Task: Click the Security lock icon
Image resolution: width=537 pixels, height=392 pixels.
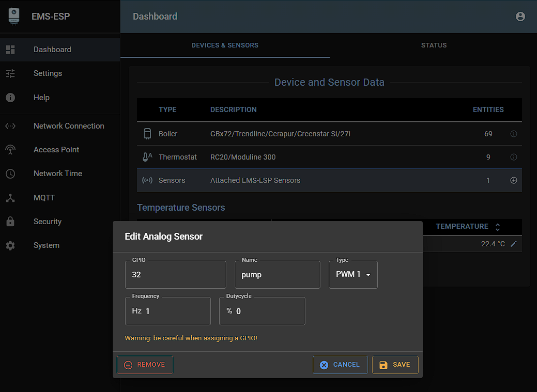Action: [10, 222]
